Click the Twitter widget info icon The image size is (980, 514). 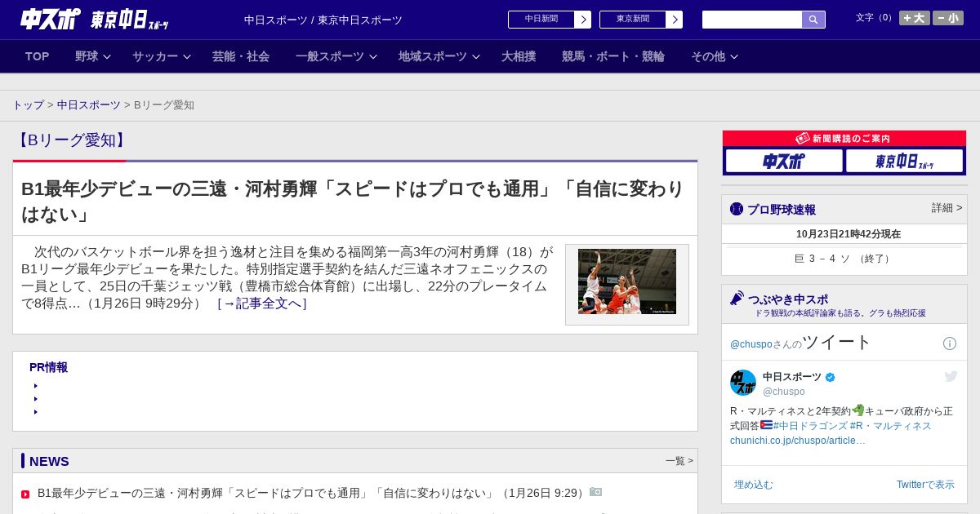click(x=950, y=343)
